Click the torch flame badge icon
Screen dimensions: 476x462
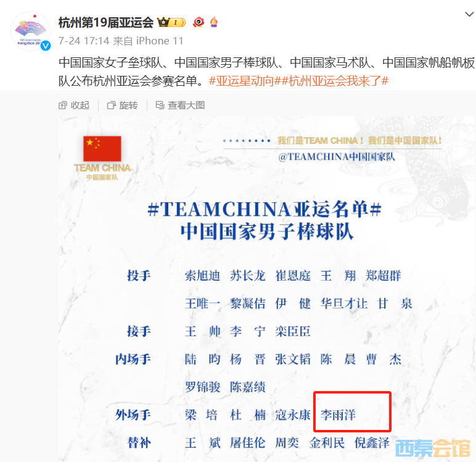[214, 22]
